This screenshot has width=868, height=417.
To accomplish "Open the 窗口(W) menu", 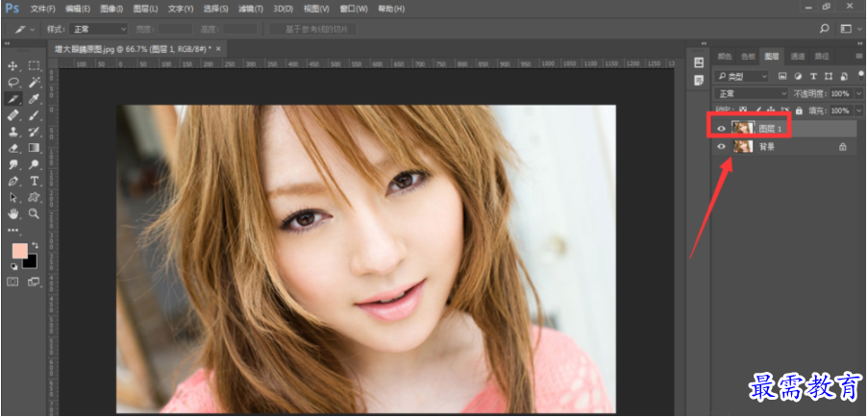I will [355, 9].
